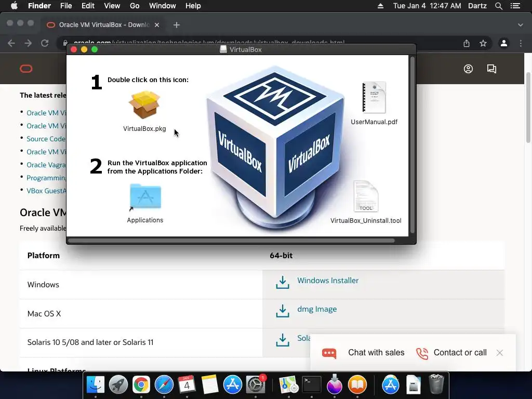Open the Go menu
This screenshot has height=399, width=532.
(135, 6)
